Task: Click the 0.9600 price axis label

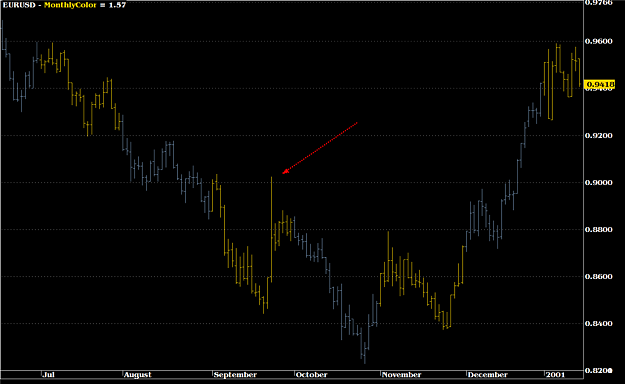Action: coord(599,41)
